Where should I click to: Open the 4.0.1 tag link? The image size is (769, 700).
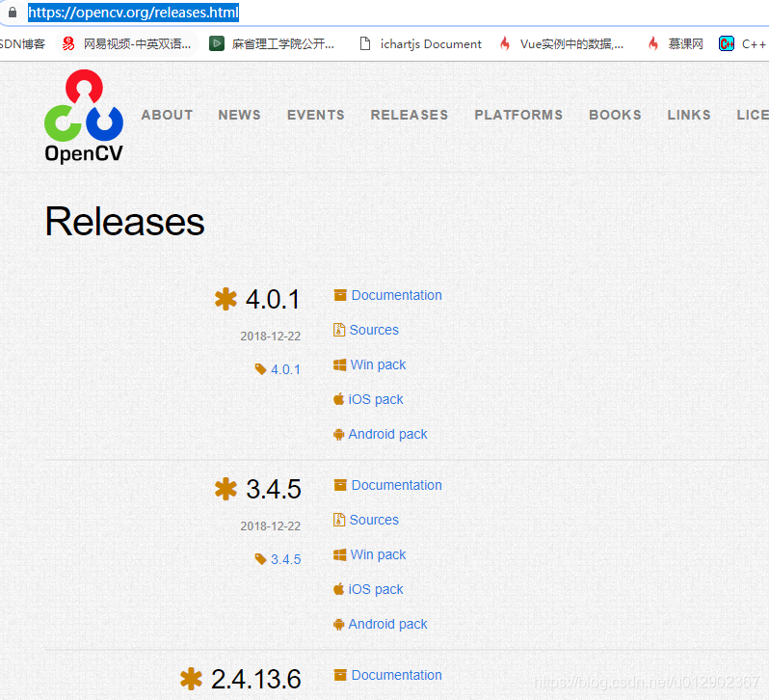click(285, 369)
